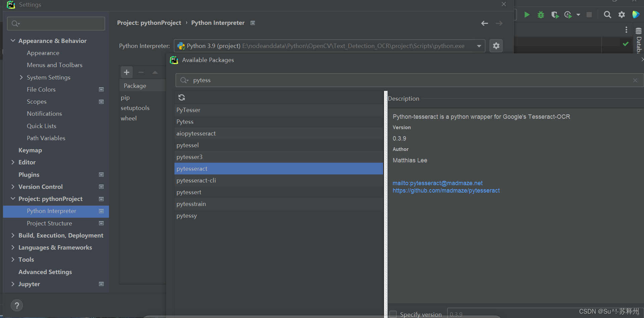Click the package search field containing pytess

(409, 80)
